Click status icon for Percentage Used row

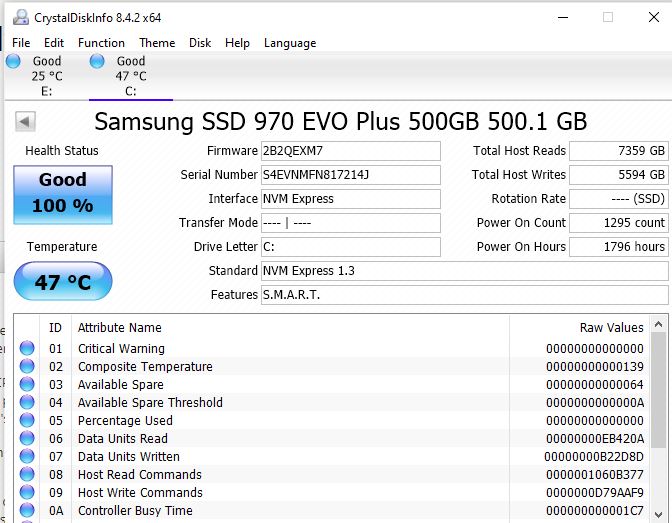tap(27, 420)
